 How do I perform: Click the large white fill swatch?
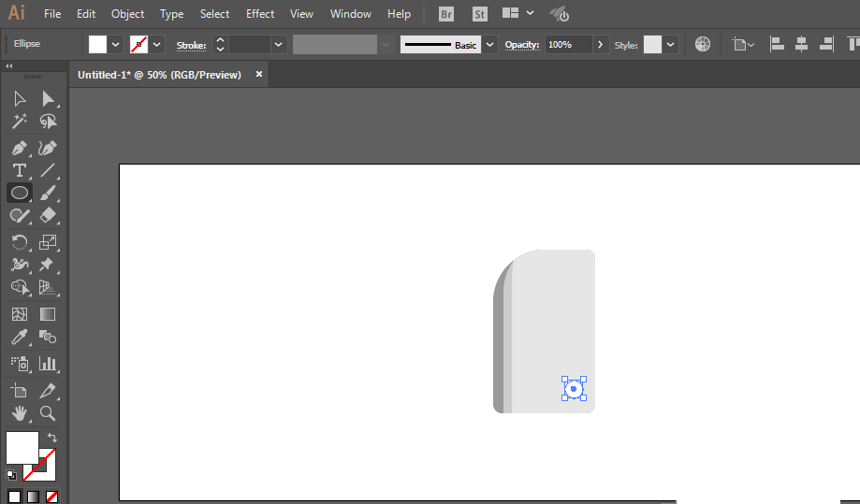[x=22, y=448]
